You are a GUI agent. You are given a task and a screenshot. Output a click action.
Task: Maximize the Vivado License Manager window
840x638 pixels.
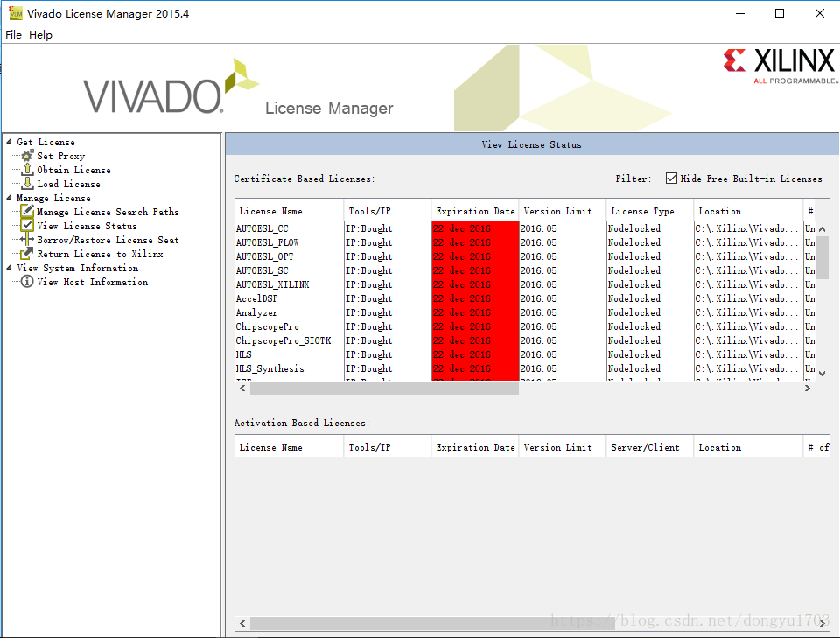pos(780,13)
